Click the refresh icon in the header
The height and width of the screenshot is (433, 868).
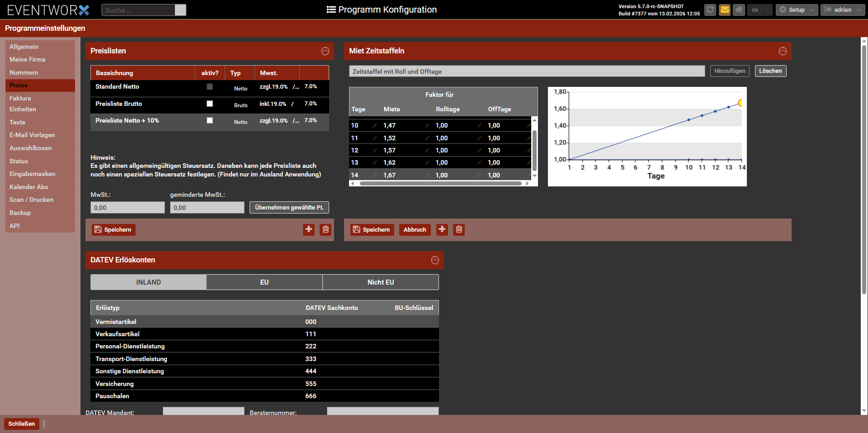pos(710,10)
